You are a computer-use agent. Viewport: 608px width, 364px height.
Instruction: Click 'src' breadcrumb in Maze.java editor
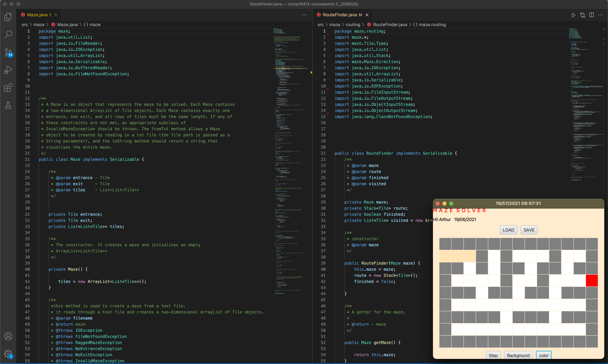(25, 25)
